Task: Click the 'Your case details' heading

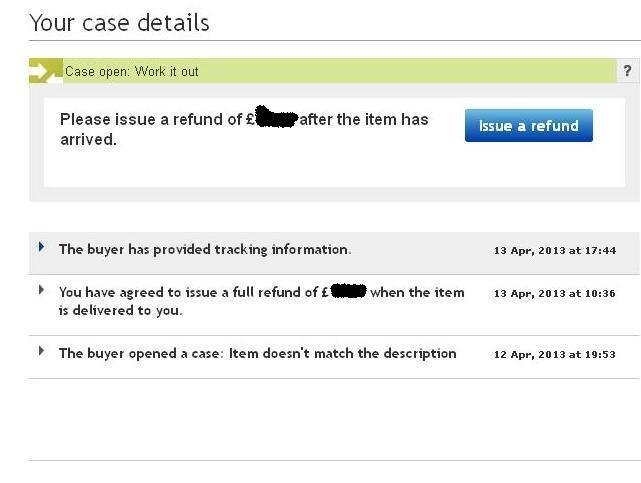Action: (119, 22)
